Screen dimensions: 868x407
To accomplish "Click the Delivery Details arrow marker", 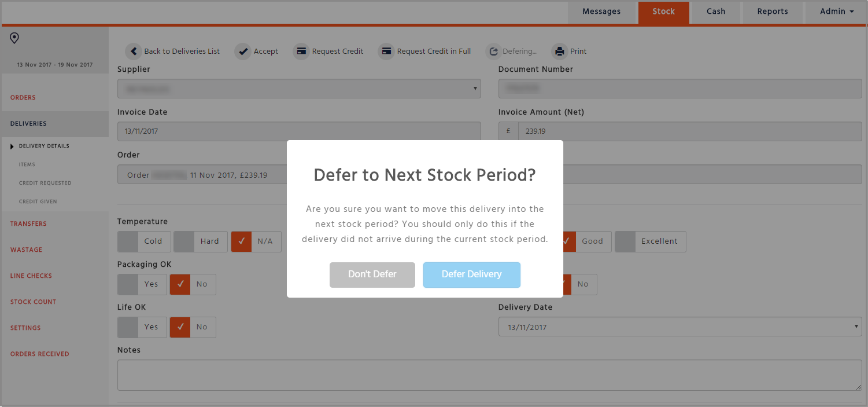I will pyautogui.click(x=13, y=146).
